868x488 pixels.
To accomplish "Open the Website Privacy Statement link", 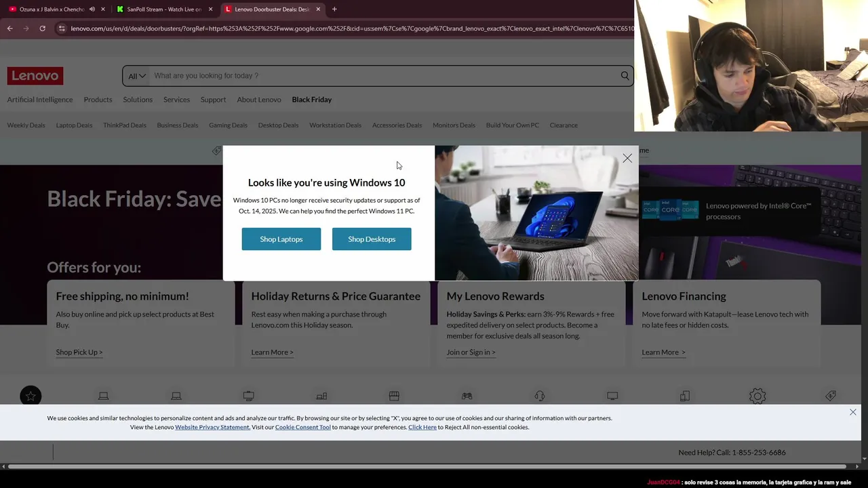I will point(212,427).
